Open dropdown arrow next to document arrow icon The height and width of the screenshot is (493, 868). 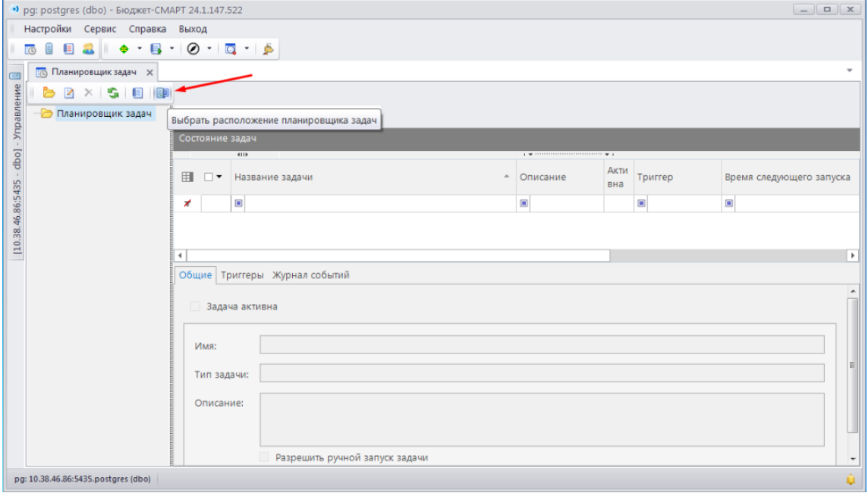point(171,49)
